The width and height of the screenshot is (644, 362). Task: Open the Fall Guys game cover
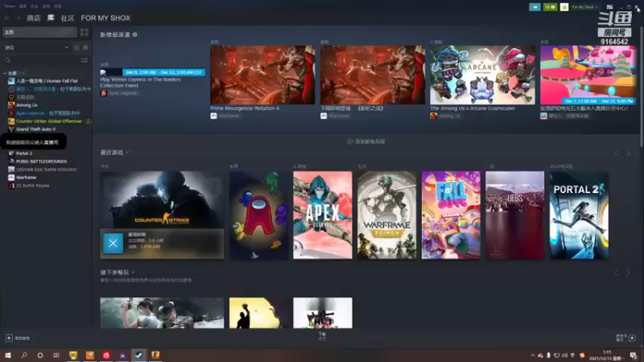click(451, 215)
